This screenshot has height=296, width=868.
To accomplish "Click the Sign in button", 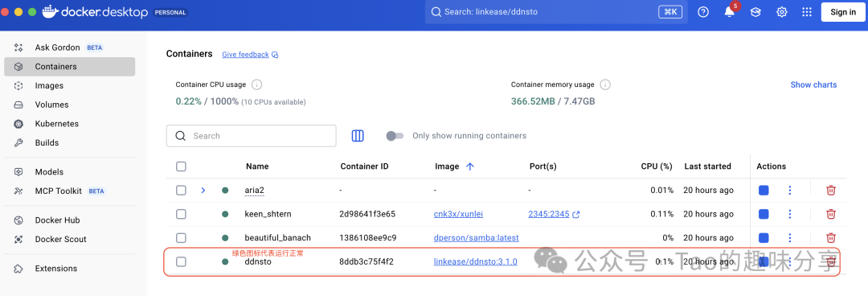I will click(843, 12).
